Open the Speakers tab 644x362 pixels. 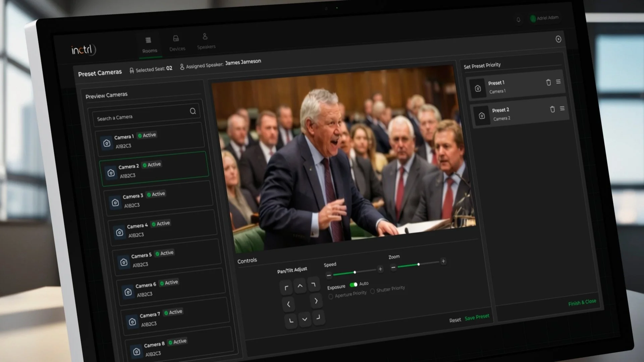(206, 41)
